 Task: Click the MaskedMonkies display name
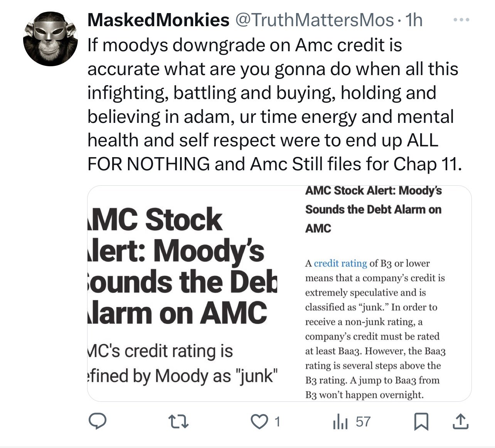158,20
